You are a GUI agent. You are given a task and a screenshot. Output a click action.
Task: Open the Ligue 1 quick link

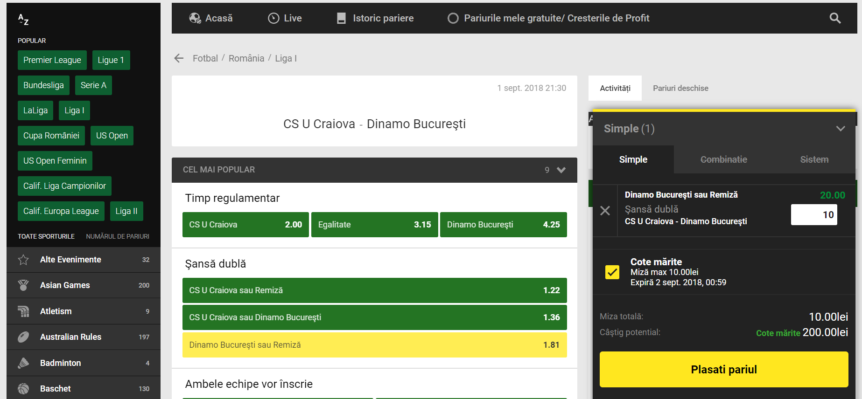111,60
